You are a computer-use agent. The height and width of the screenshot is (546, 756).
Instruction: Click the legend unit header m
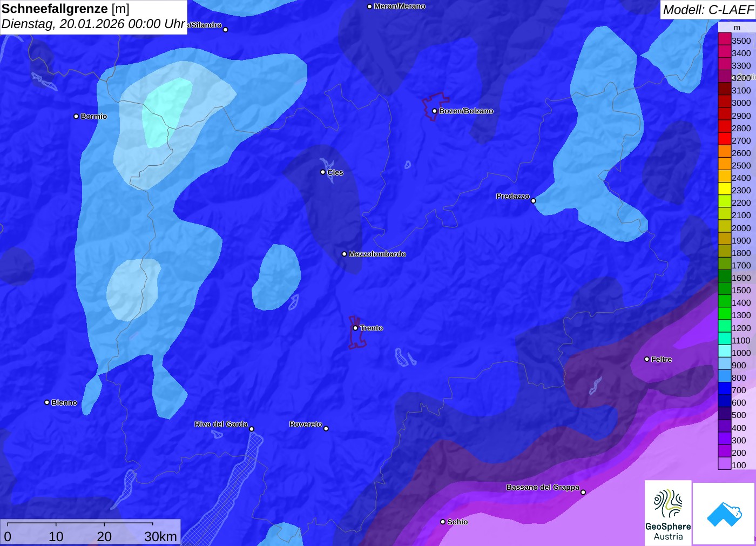click(x=737, y=28)
